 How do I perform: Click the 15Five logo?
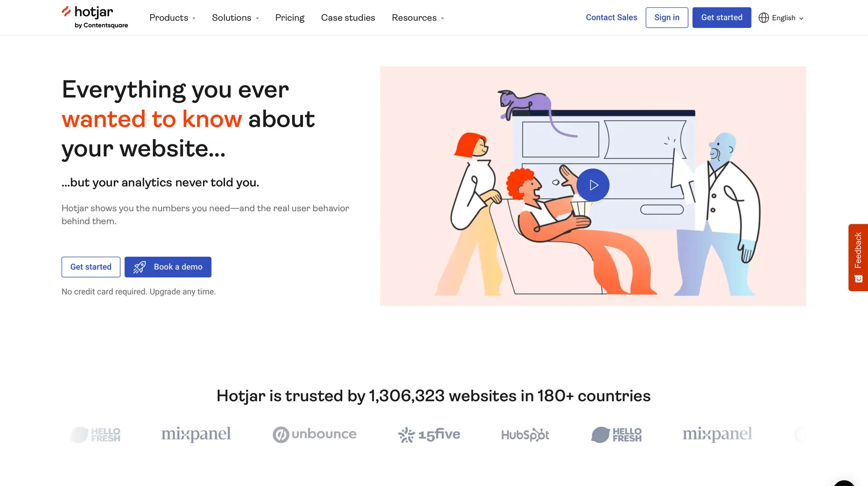point(429,434)
